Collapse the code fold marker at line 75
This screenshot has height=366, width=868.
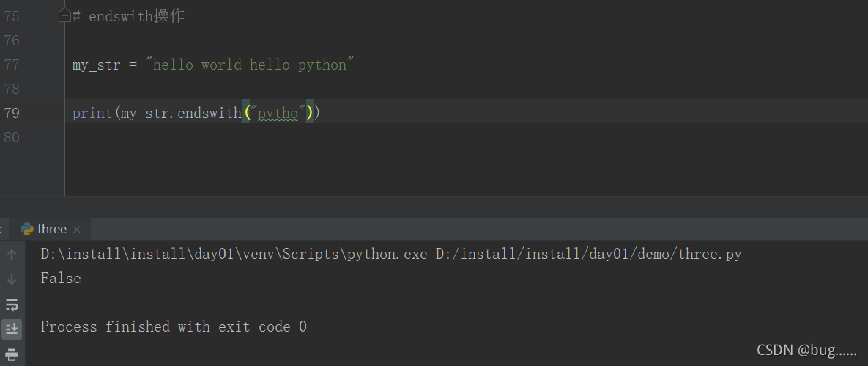(x=64, y=16)
